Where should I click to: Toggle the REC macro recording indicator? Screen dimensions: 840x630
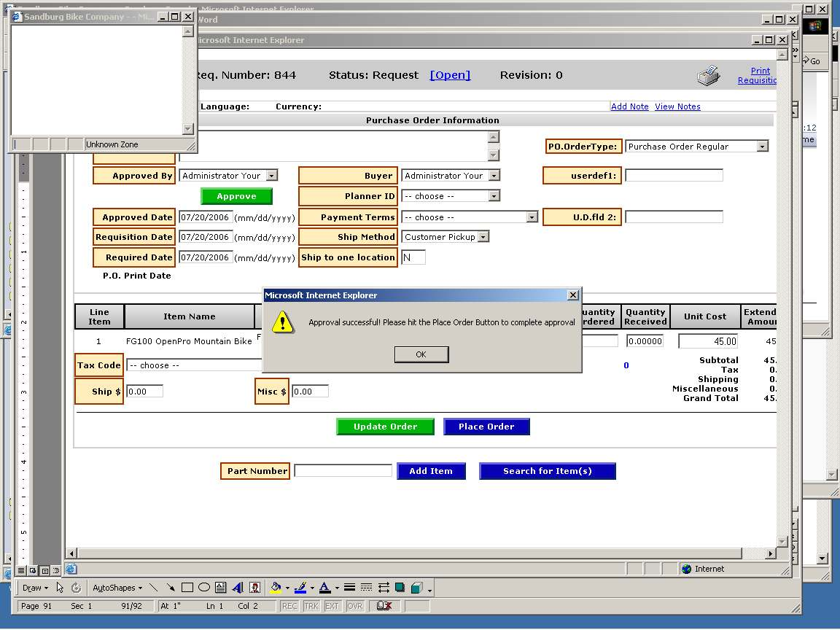289,606
